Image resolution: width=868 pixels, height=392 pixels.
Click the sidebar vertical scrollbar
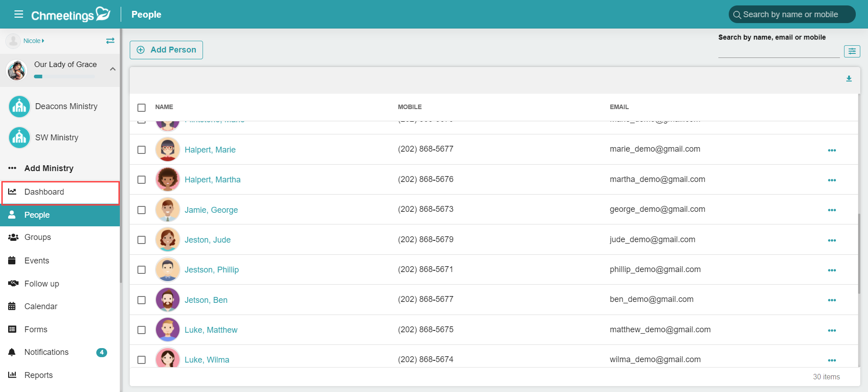pos(121,156)
